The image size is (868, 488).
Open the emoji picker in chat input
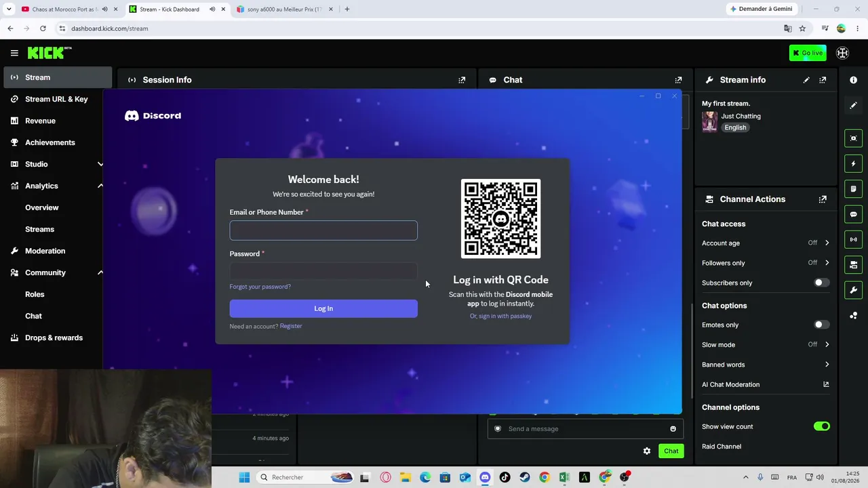click(x=673, y=428)
